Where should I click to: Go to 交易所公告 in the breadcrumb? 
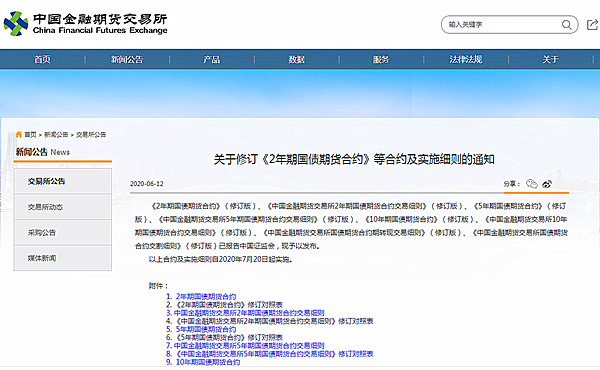pyautogui.click(x=91, y=135)
